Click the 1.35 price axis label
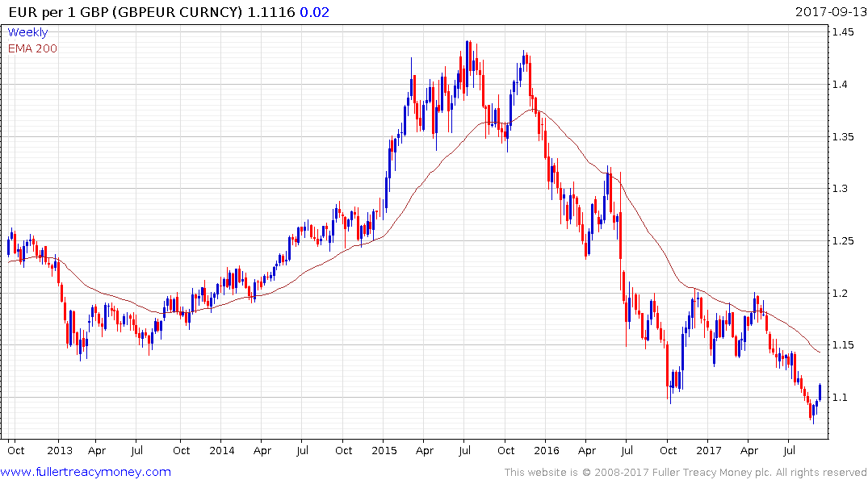Image resolution: width=868 pixels, height=484 pixels. 842,136
